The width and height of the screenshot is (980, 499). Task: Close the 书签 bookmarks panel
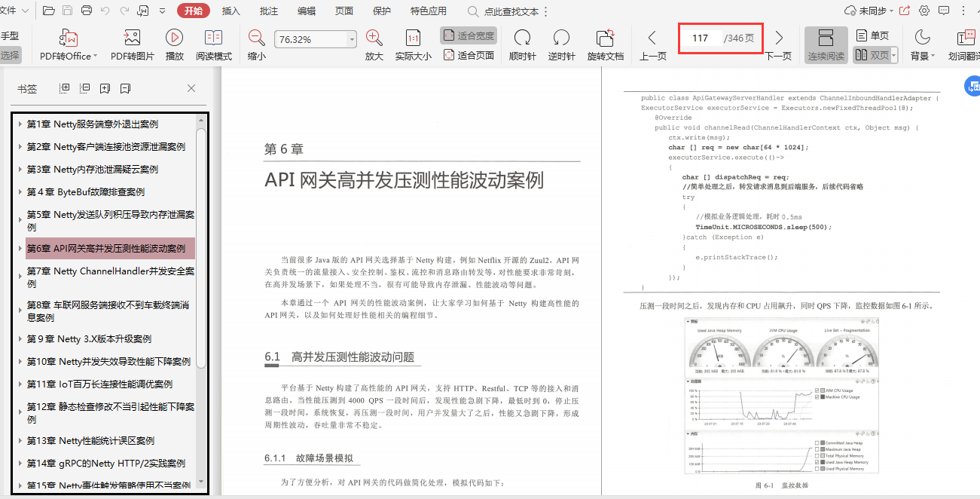[191, 88]
